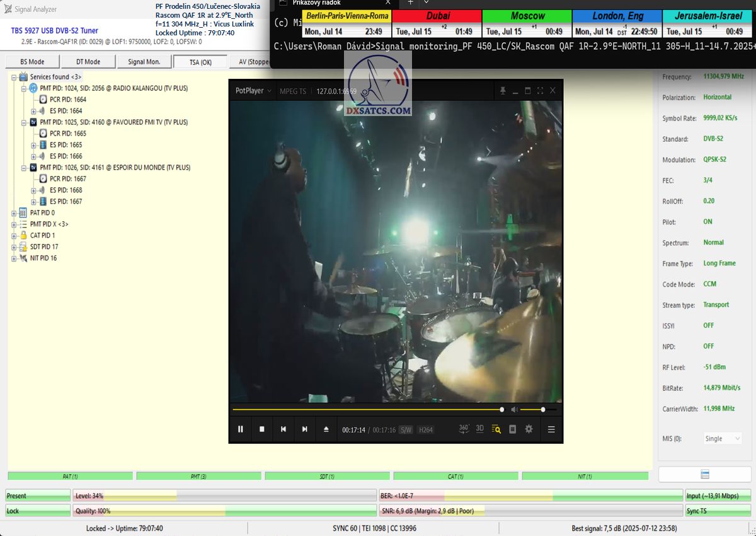Click the PotPlayer volume slider
Viewport: 756px width, 536px height.
[x=533, y=410]
